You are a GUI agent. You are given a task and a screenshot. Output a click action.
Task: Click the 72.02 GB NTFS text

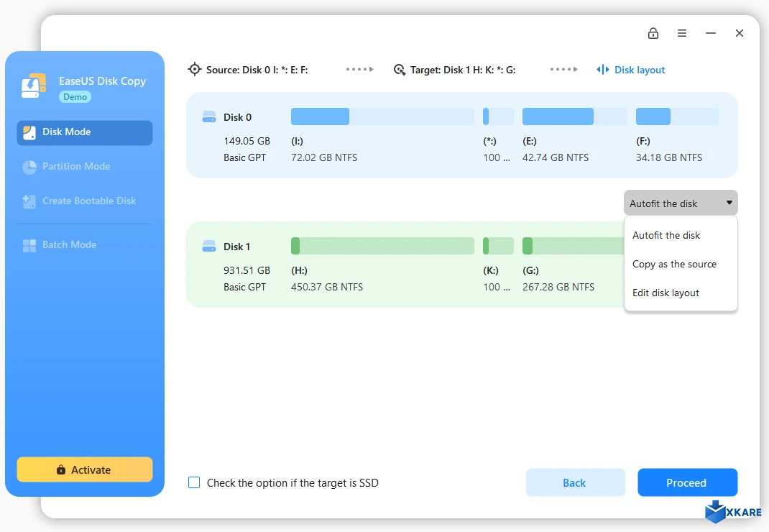(324, 157)
